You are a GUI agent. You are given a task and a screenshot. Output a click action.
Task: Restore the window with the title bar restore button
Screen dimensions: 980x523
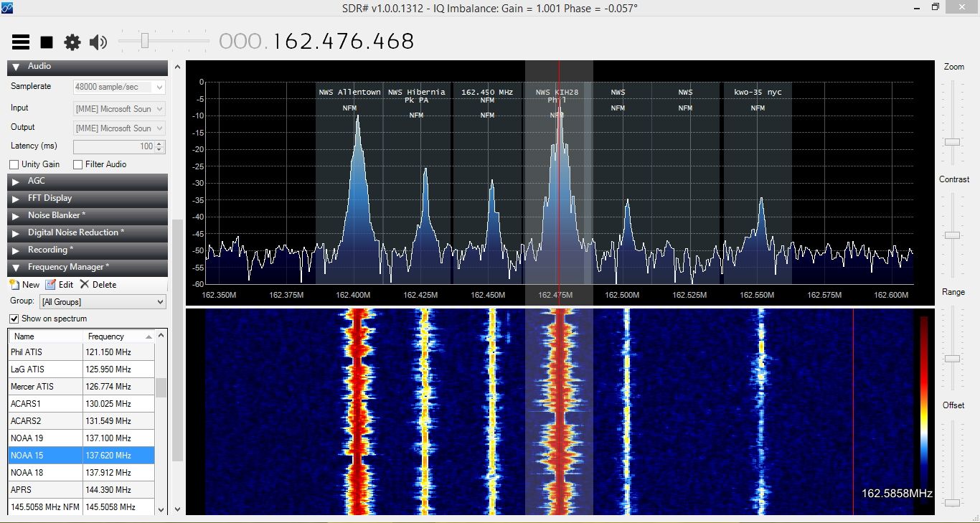click(x=935, y=7)
